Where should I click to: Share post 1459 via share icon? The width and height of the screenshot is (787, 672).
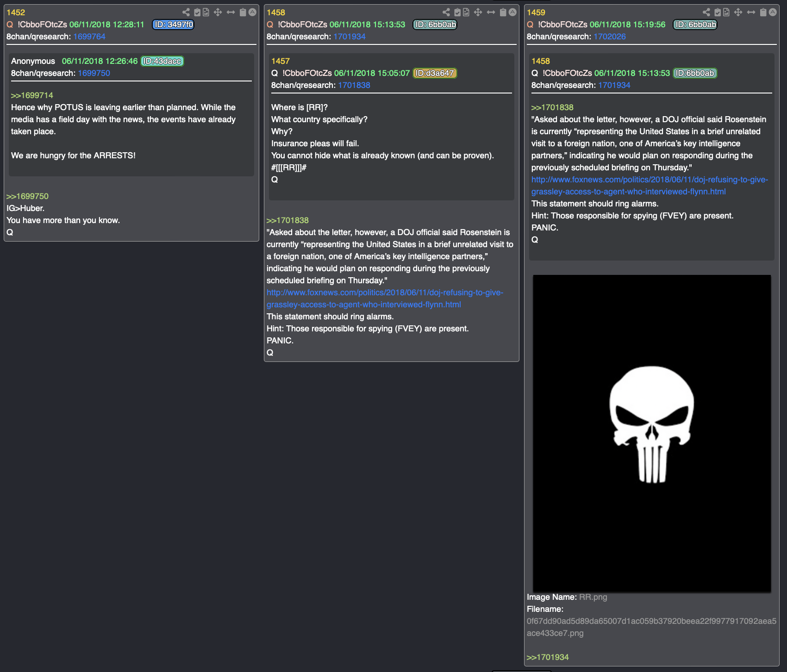click(x=706, y=12)
